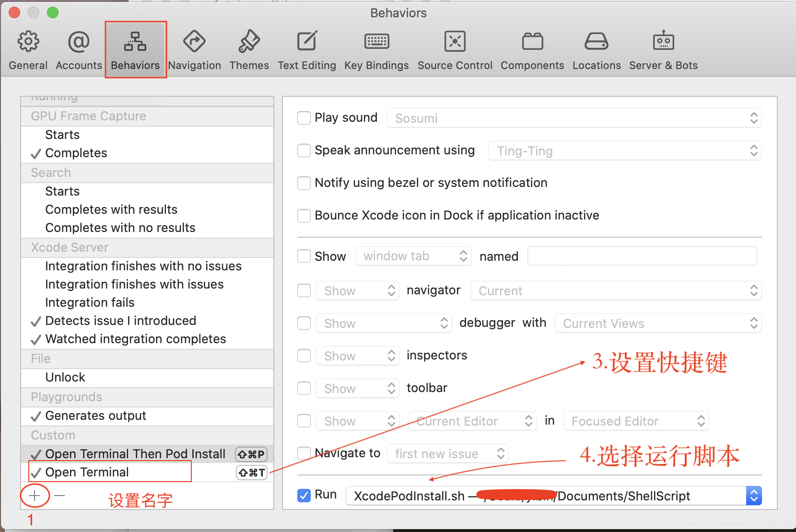Open the Locations preferences pane

[x=597, y=50]
